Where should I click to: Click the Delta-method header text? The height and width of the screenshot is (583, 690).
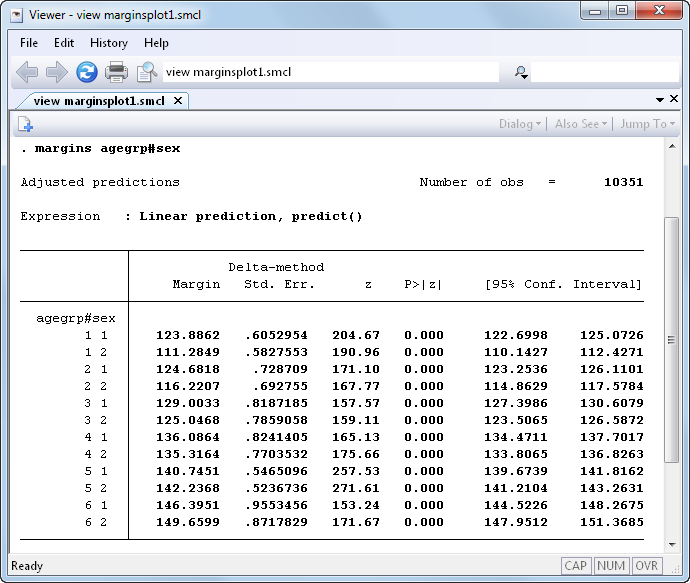pos(276,267)
